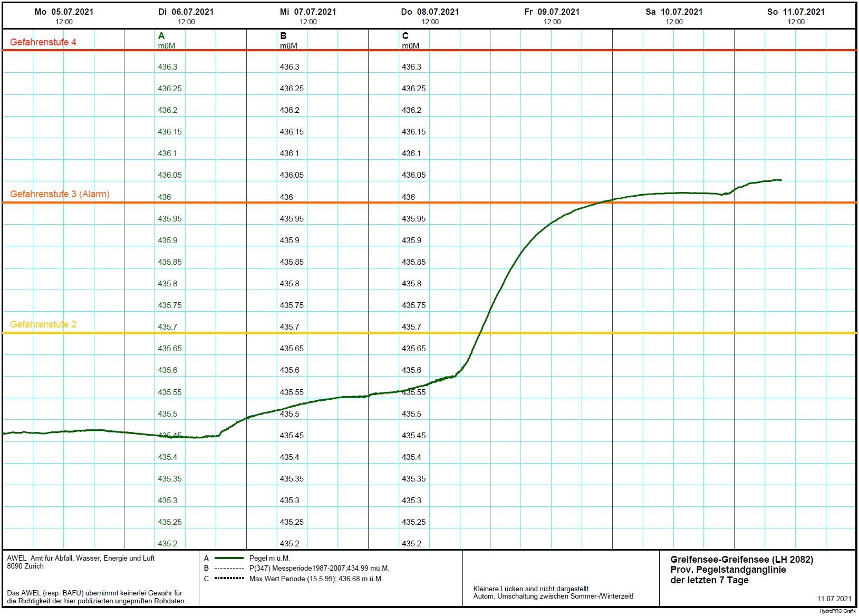Click the green 436.3 value in column A
This screenshot has width=859, height=616.
(168, 67)
